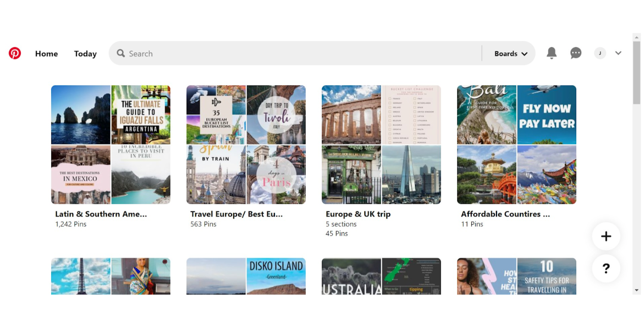Click the create pin plus button
The width and height of the screenshot is (644, 311).
[x=606, y=236]
